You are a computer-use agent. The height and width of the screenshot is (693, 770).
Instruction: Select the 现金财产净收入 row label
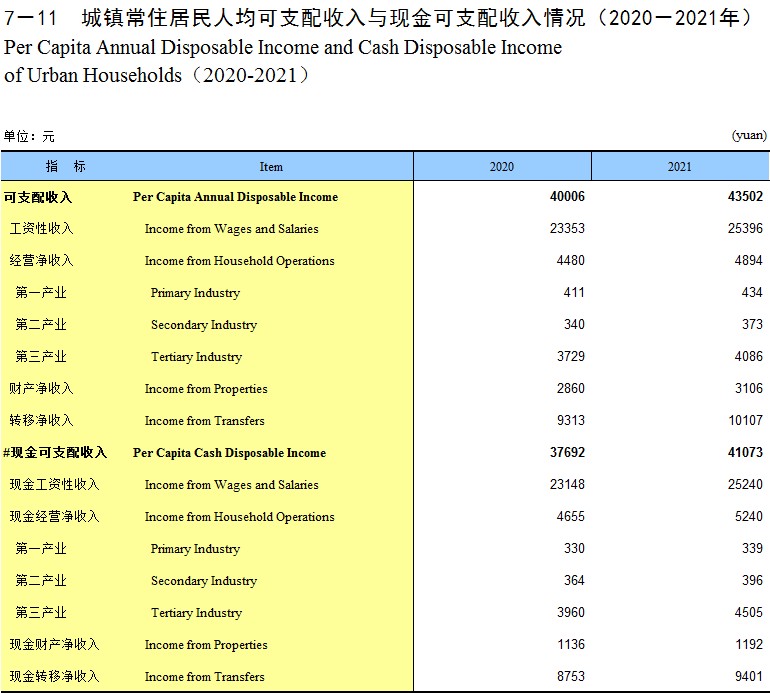(55, 644)
